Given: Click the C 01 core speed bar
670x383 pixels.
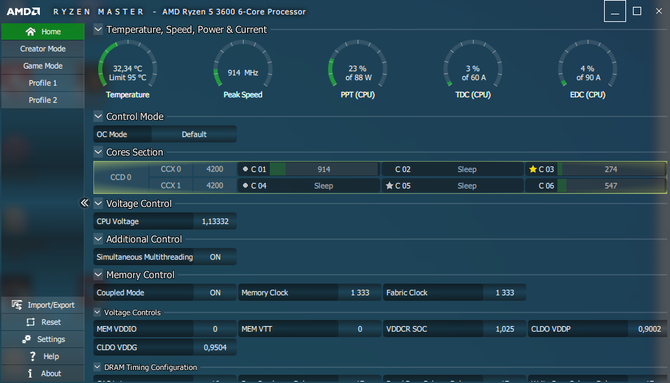Looking at the screenshot, I should coord(324,169).
